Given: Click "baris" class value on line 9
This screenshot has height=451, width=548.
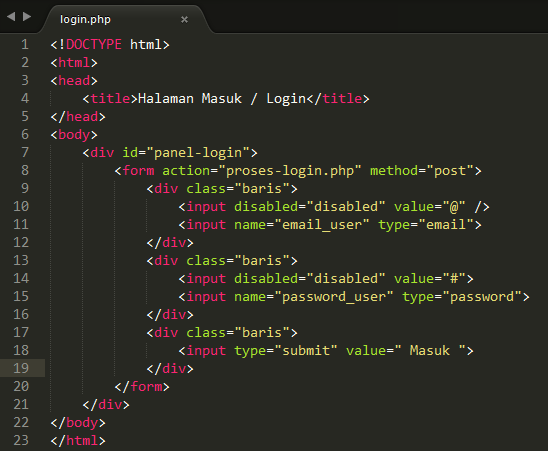Looking at the screenshot, I should coord(262,189).
